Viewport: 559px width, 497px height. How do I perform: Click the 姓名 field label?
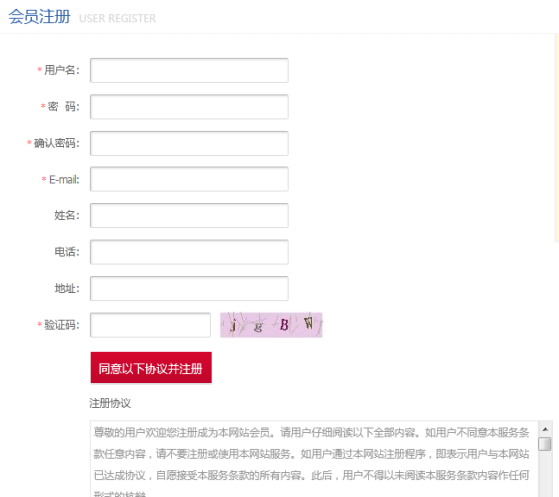tap(67, 215)
